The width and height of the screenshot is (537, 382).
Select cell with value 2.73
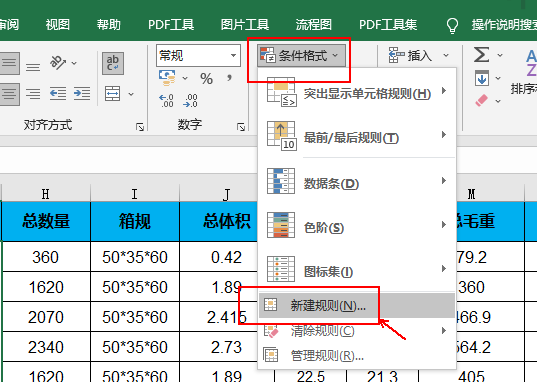point(219,347)
